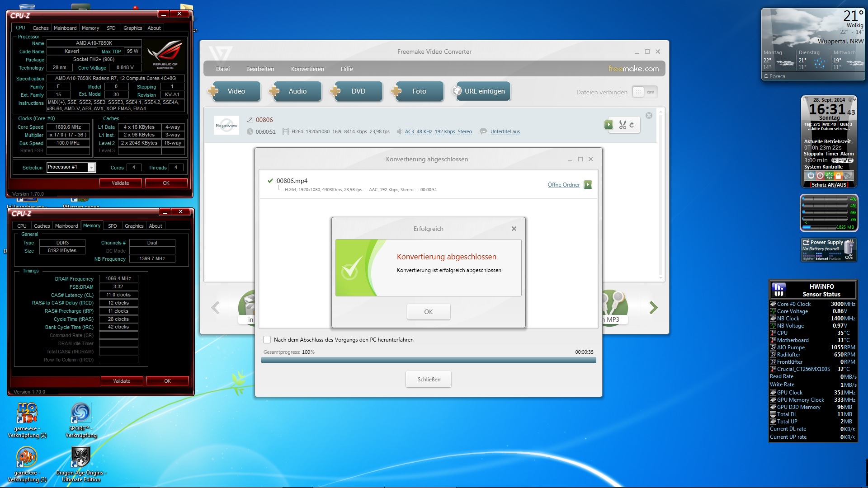Switch to Mainboard tab in top CPU-Z

[65, 28]
